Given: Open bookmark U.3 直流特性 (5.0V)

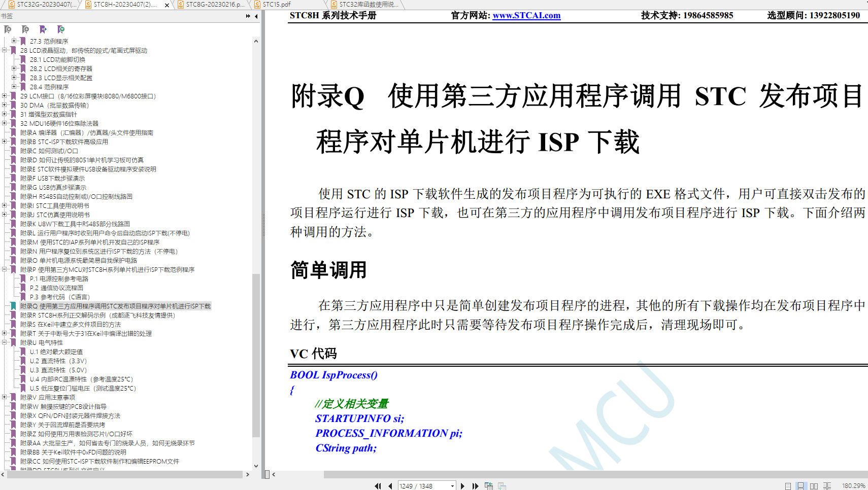Looking at the screenshot, I should point(58,370).
